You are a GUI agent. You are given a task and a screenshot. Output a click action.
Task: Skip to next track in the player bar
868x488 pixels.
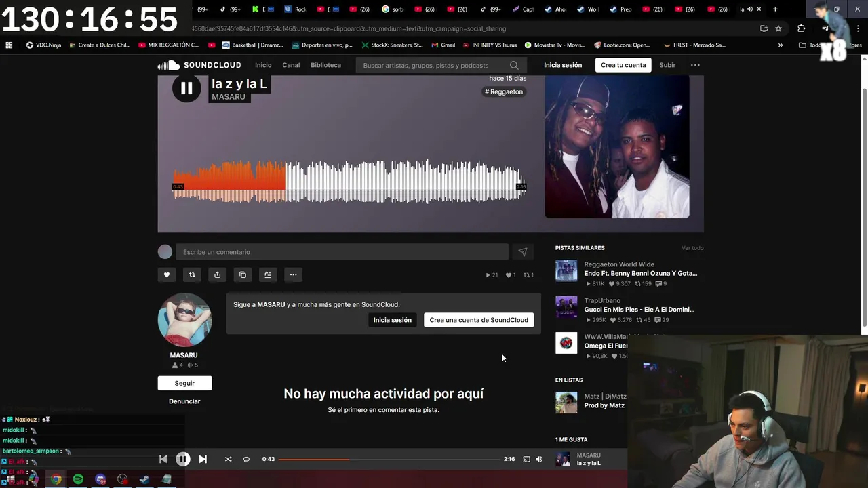(203, 459)
